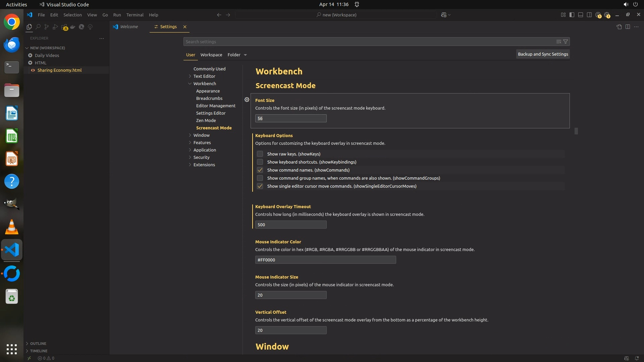Click Open Settings (JSON) icon

(619, 27)
